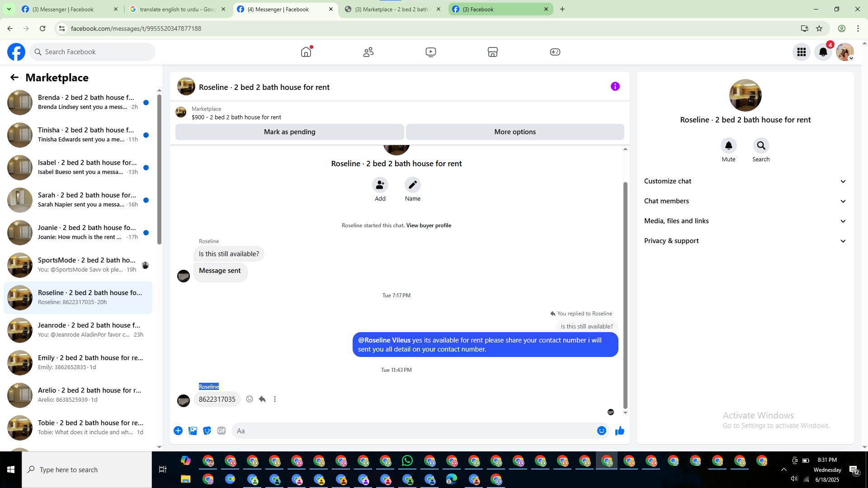
Task: Show hidden system tray icons
Action: (784, 470)
